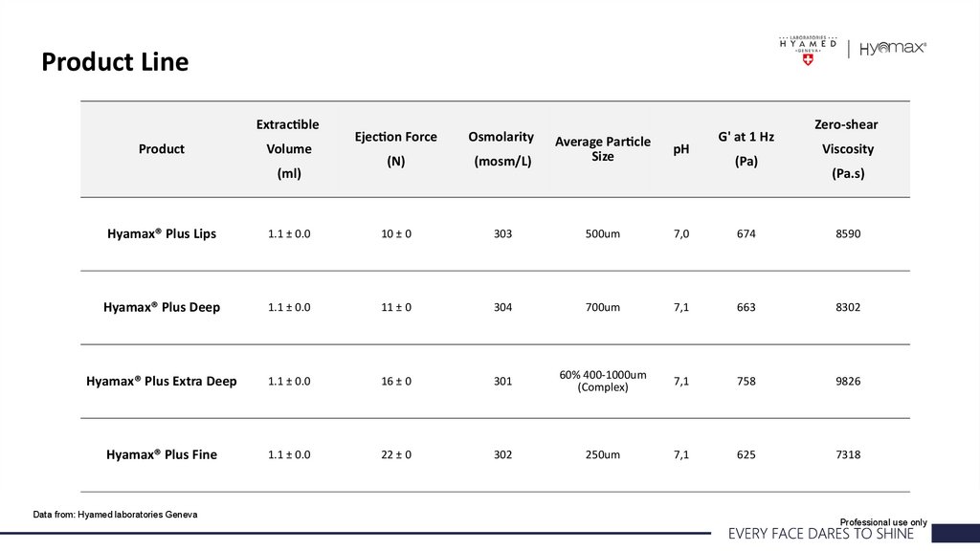Click the Every Face Dares to Shine slogan
The height and width of the screenshot is (551, 980).
pyautogui.click(x=821, y=534)
